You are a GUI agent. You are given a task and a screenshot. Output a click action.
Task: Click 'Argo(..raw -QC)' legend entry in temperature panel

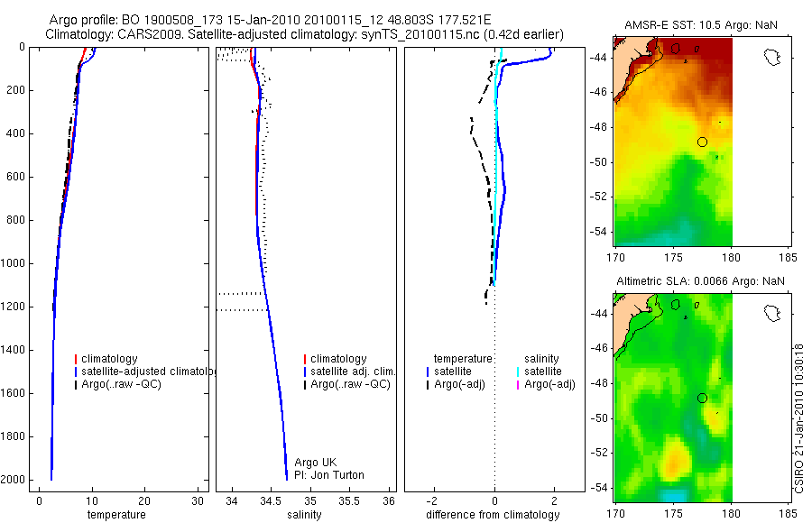click(x=121, y=384)
